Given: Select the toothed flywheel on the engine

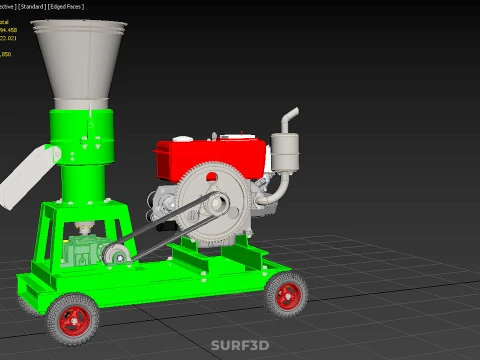Looking at the screenshot, I should pyautogui.click(x=213, y=203).
